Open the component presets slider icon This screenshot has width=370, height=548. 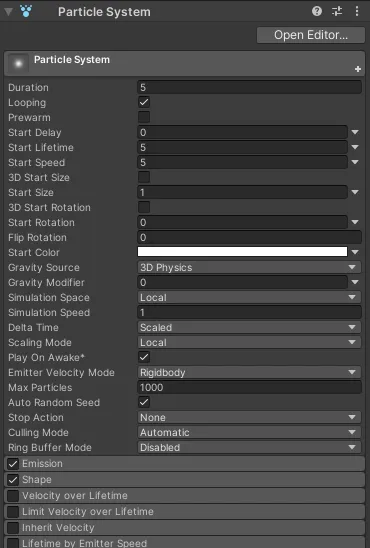(337, 11)
